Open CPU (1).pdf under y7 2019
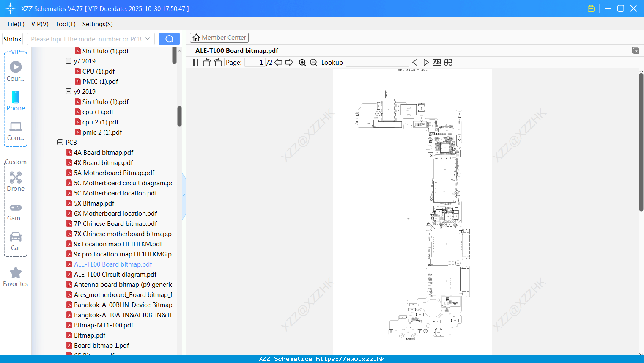The width and height of the screenshot is (644, 363). [x=99, y=71]
